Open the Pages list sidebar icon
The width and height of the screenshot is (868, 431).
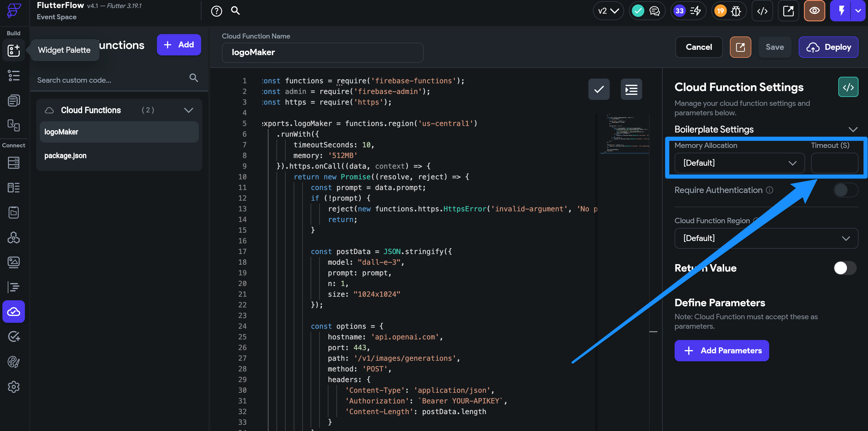click(14, 100)
